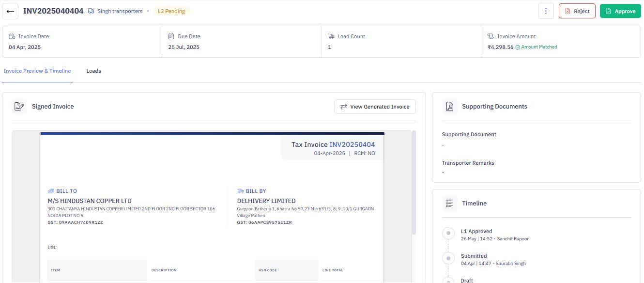Click Amount Matched status text
The height and width of the screenshot is (283, 644).
[x=539, y=47]
